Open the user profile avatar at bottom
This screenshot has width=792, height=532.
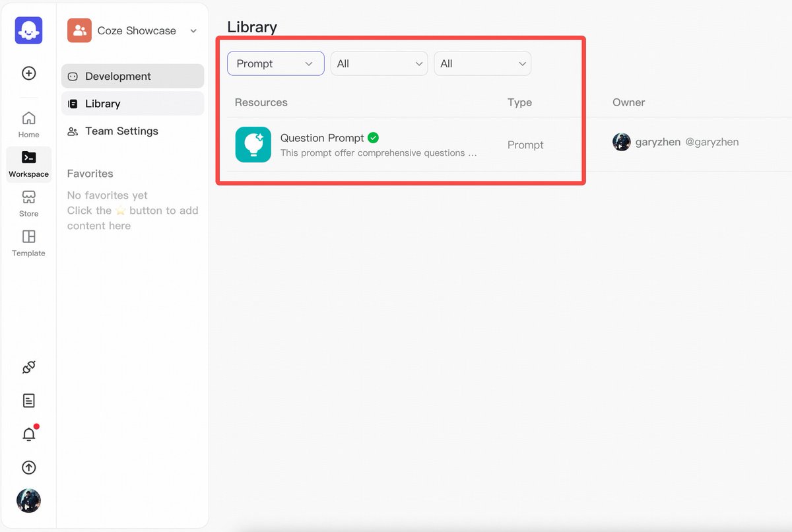coord(28,500)
